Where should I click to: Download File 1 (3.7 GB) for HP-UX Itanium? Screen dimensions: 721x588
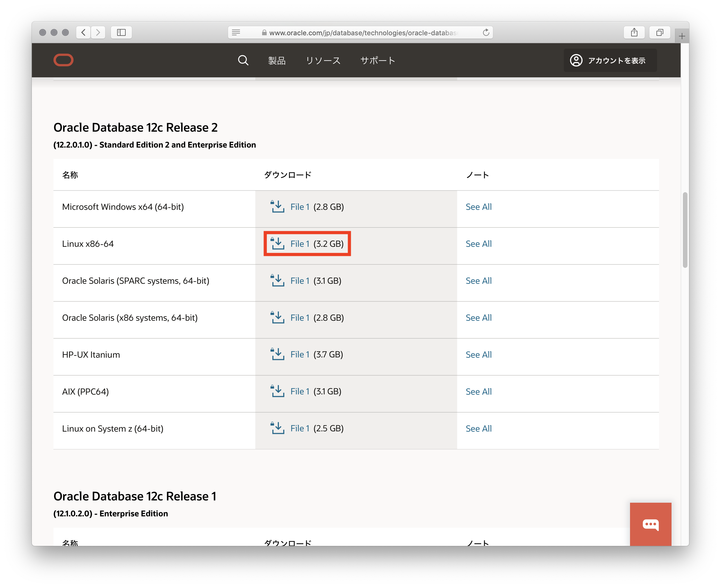pos(300,354)
